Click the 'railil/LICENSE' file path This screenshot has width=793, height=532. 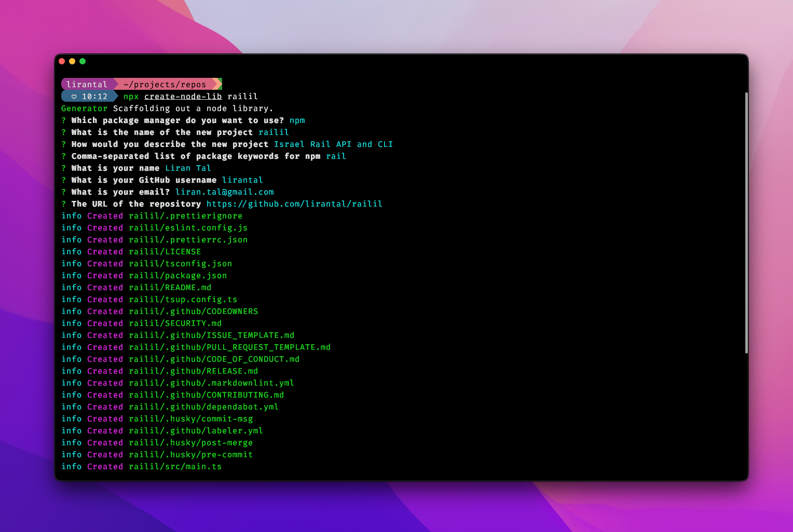[165, 252]
